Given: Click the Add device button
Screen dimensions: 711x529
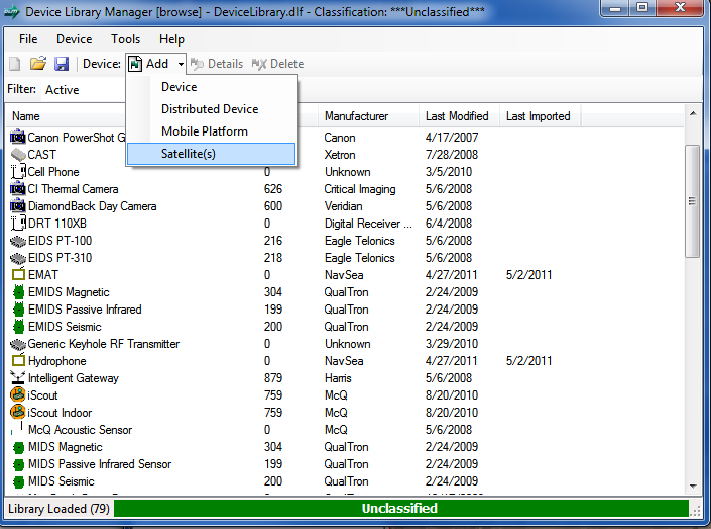Looking at the screenshot, I should [151, 64].
